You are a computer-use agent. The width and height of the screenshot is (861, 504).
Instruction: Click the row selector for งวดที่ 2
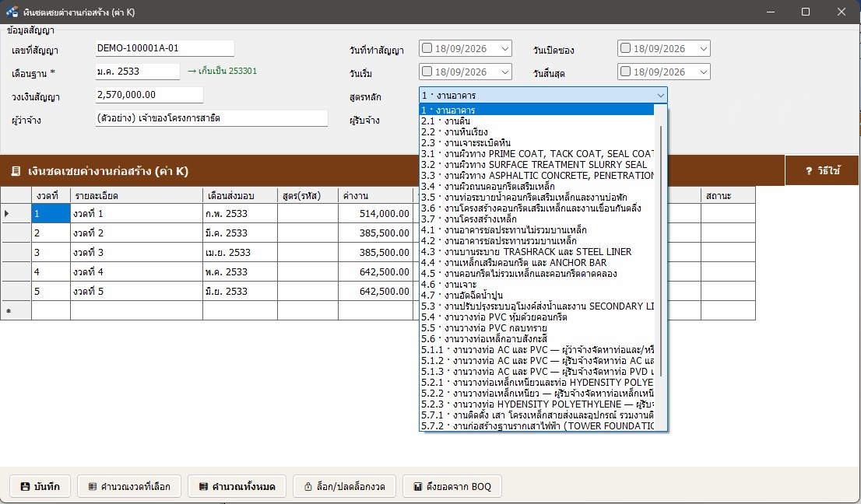pyautogui.click(x=16, y=233)
